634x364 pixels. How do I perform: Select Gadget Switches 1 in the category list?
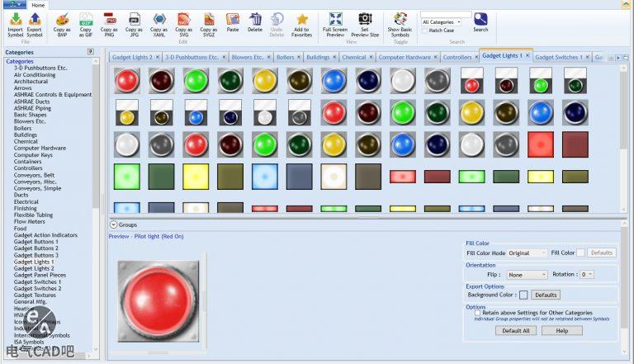(37, 281)
